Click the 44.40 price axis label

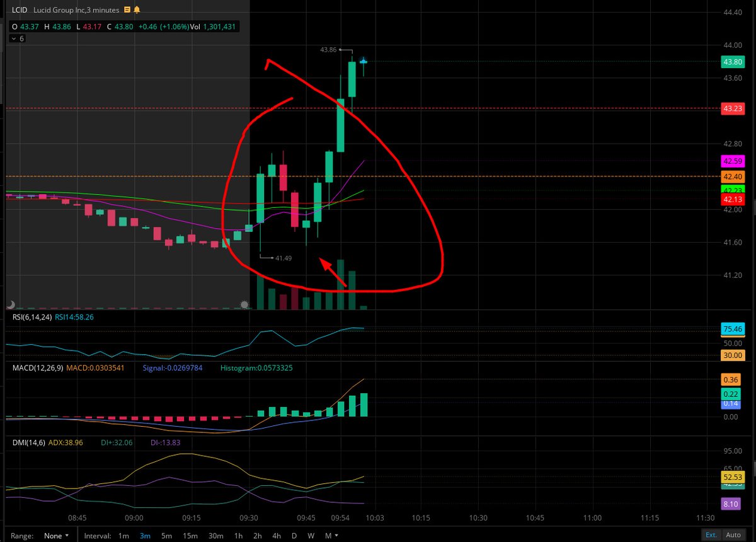point(732,12)
